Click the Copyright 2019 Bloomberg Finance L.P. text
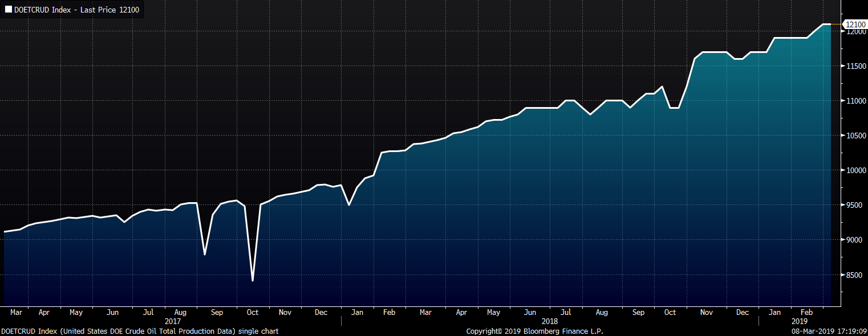The image size is (868, 336). pos(534,331)
